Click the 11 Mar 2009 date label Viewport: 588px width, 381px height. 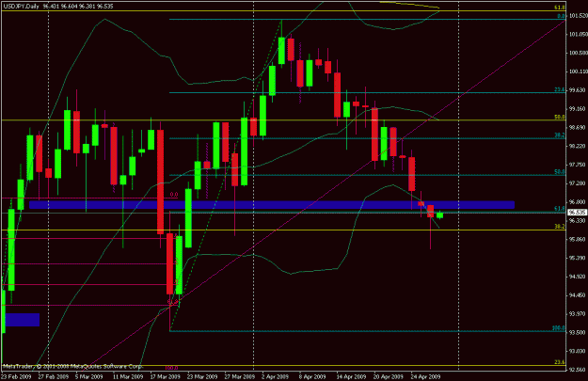tap(128, 376)
